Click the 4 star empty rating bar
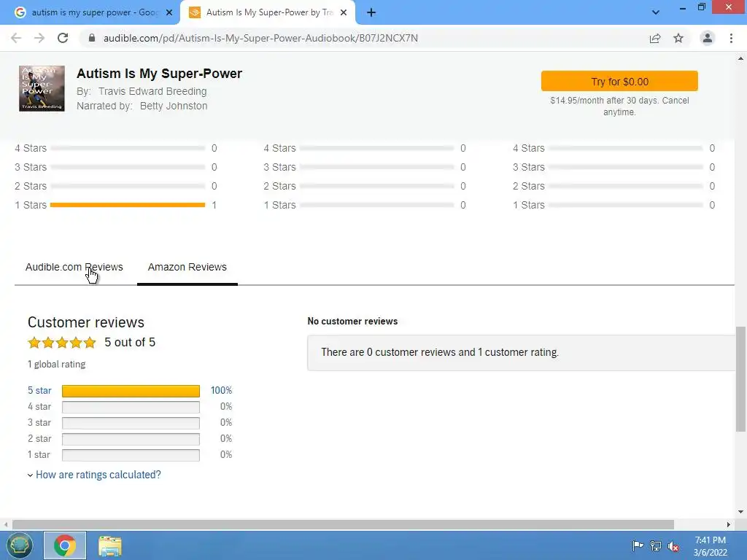Image resolution: width=747 pixels, height=560 pixels. click(x=131, y=407)
